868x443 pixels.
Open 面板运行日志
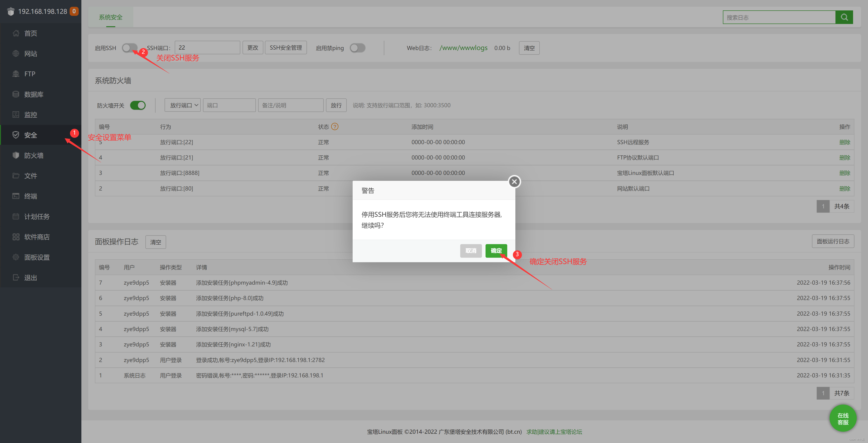pyautogui.click(x=833, y=241)
